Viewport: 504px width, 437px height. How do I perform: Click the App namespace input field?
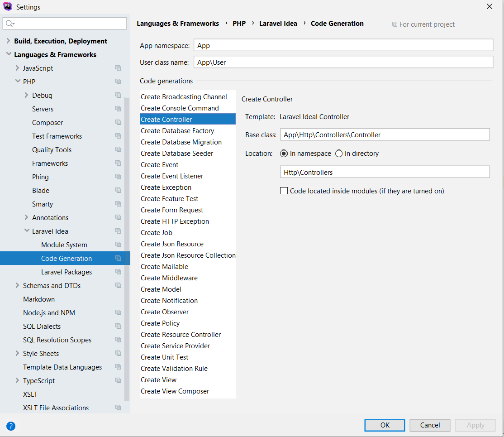click(x=343, y=45)
